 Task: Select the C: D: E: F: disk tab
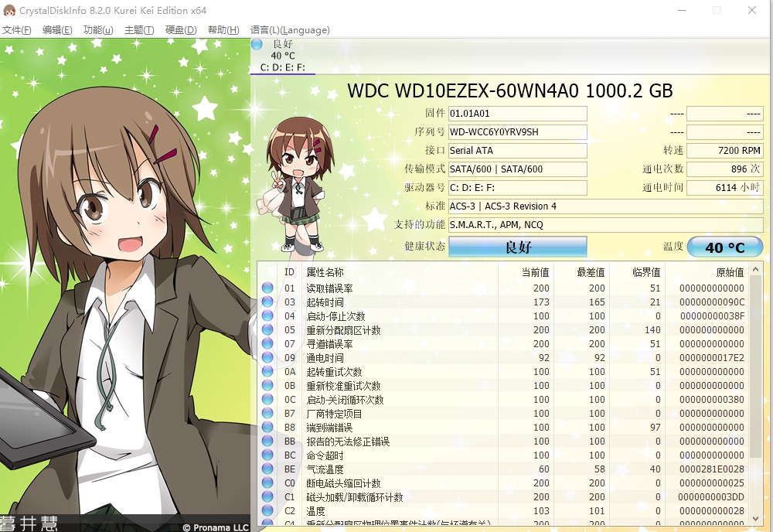tap(282, 56)
